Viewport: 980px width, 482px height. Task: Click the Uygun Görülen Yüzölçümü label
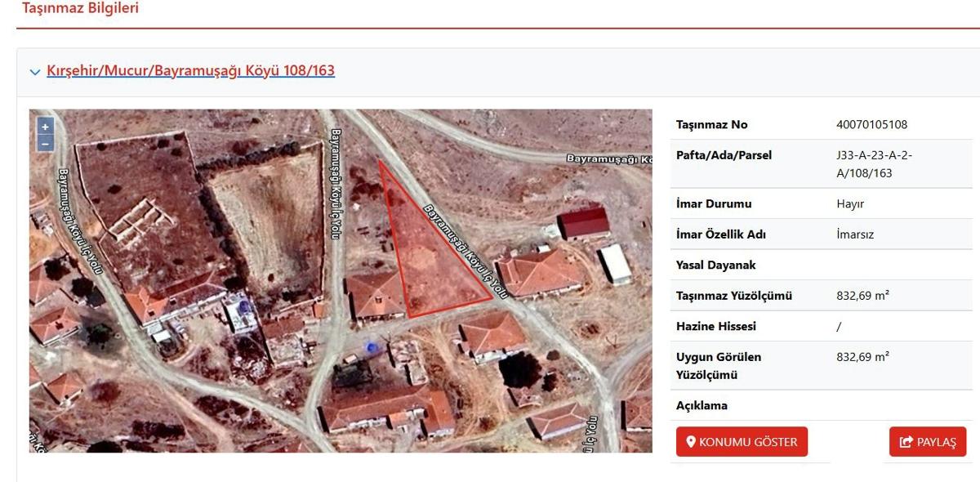tap(707, 366)
